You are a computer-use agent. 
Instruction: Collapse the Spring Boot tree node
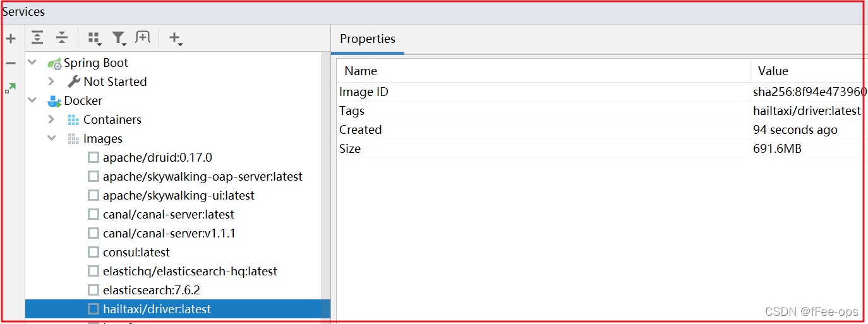pos(32,63)
